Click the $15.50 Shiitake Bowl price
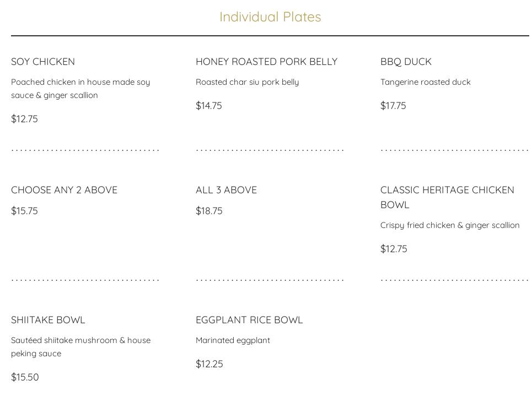 click(25, 377)
